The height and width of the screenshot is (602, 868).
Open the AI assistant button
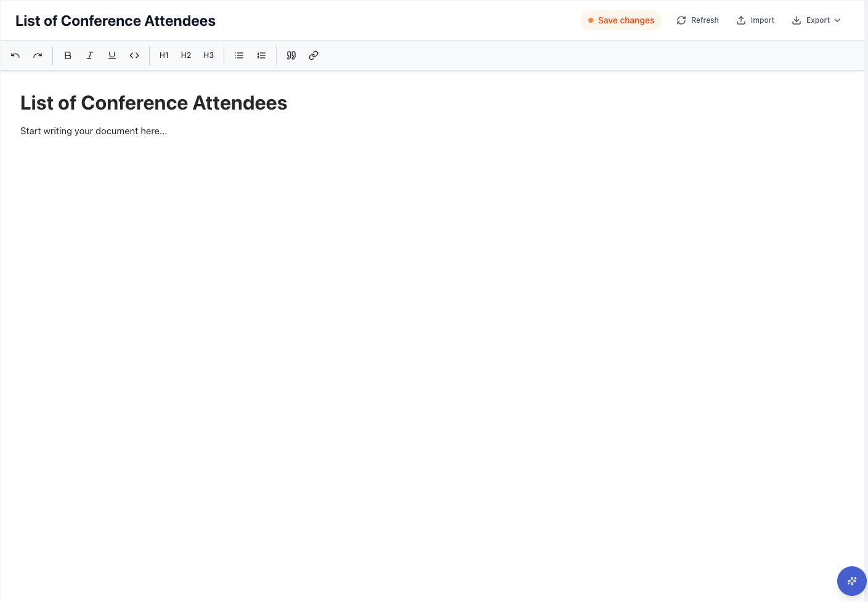tap(851, 580)
